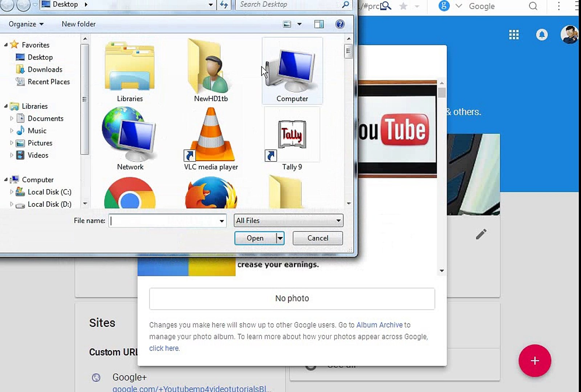
Task: Click the profile avatar picture
Action: pos(569,34)
